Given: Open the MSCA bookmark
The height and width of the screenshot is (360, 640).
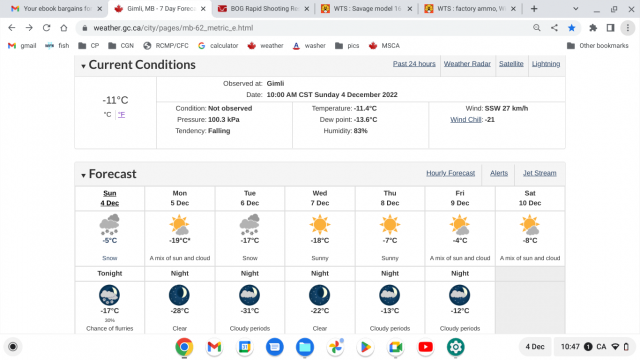Looking at the screenshot, I should 384,46.
